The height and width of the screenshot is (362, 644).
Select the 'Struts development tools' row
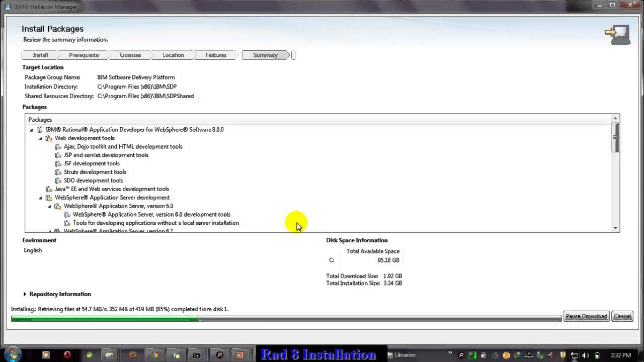95,172
